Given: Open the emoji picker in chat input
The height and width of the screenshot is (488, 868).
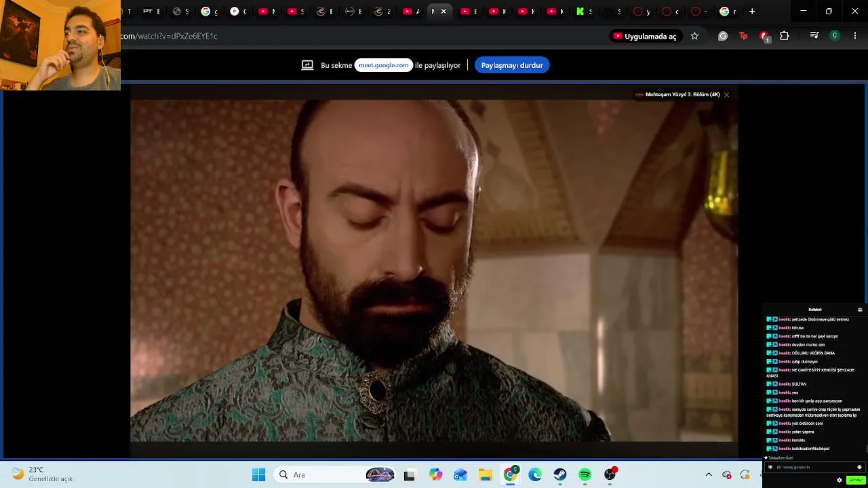Looking at the screenshot, I should [859, 467].
